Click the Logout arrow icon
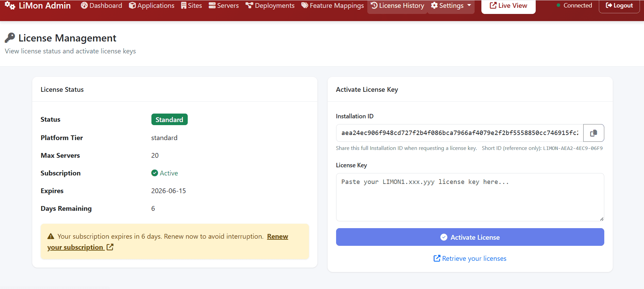644x289 pixels. tap(609, 5)
